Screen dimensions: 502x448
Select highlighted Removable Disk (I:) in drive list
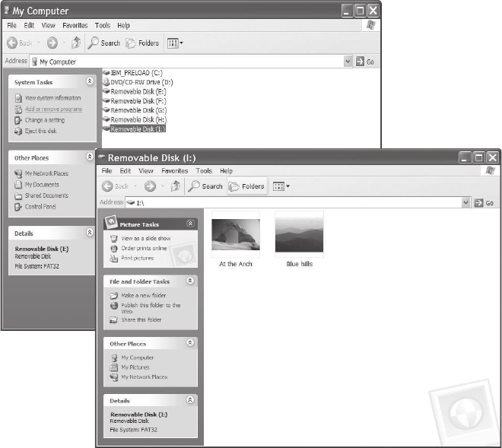point(134,129)
